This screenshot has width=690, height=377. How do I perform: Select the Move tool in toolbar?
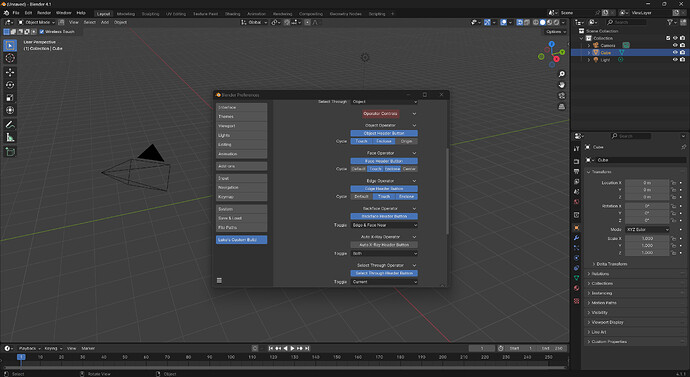coord(10,72)
